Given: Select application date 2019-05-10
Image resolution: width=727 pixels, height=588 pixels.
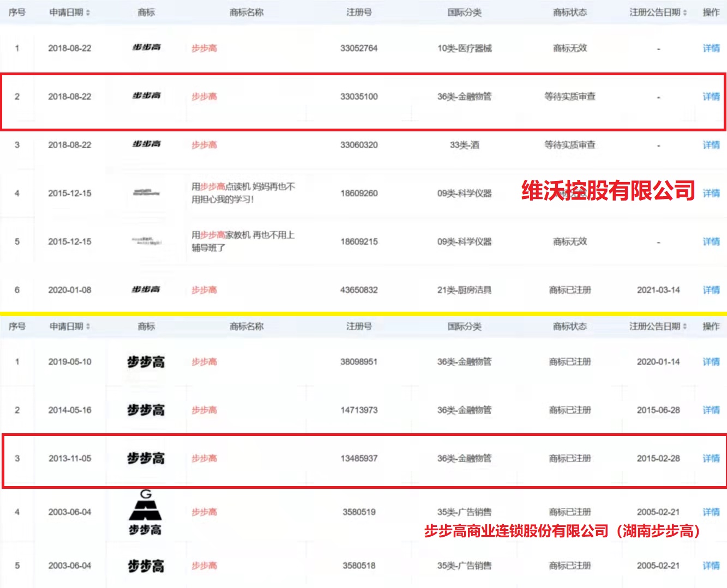Looking at the screenshot, I should [x=70, y=362].
